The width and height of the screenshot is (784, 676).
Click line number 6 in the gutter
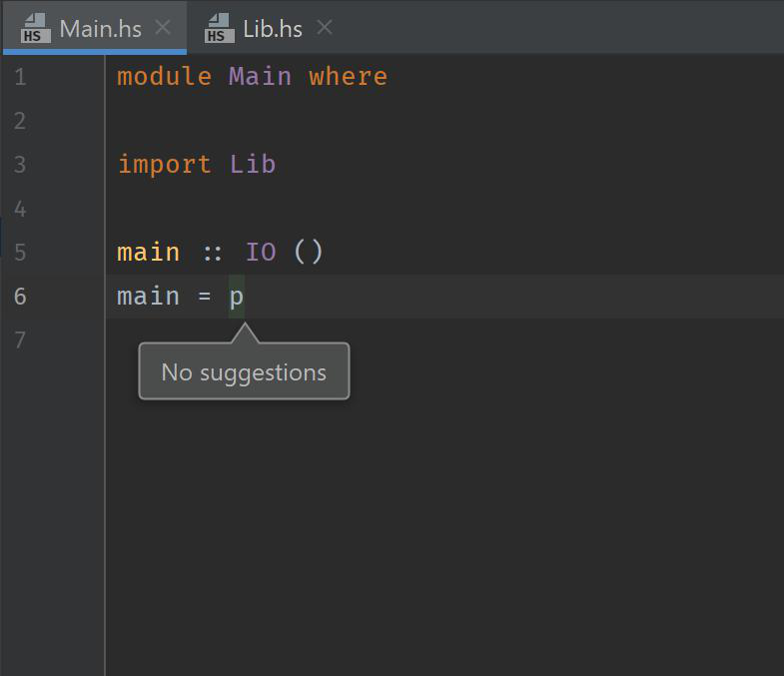pos(21,297)
